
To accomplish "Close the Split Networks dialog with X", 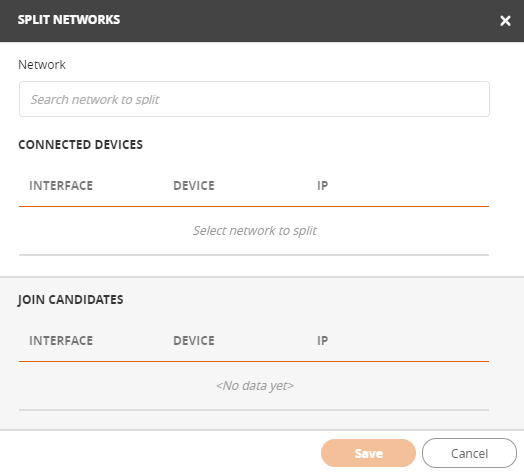I will pyautogui.click(x=505, y=21).
